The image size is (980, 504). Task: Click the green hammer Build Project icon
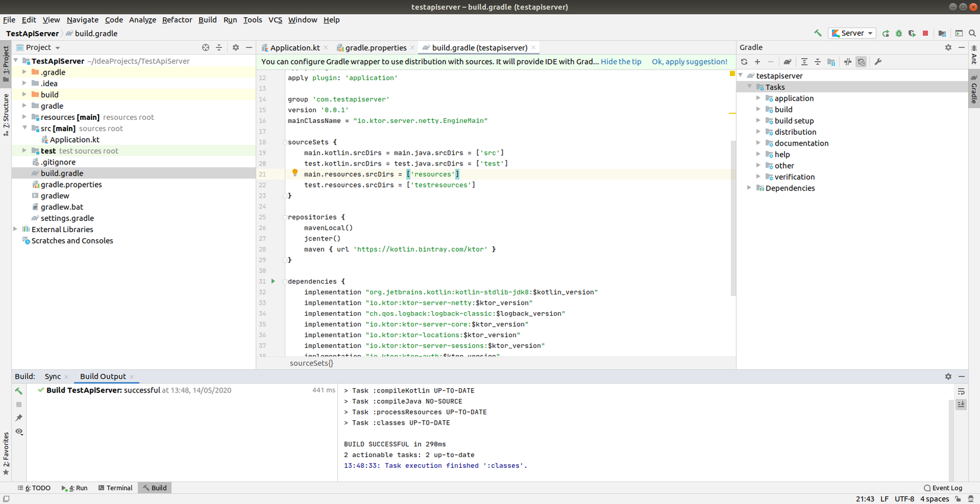(x=818, y=33)
